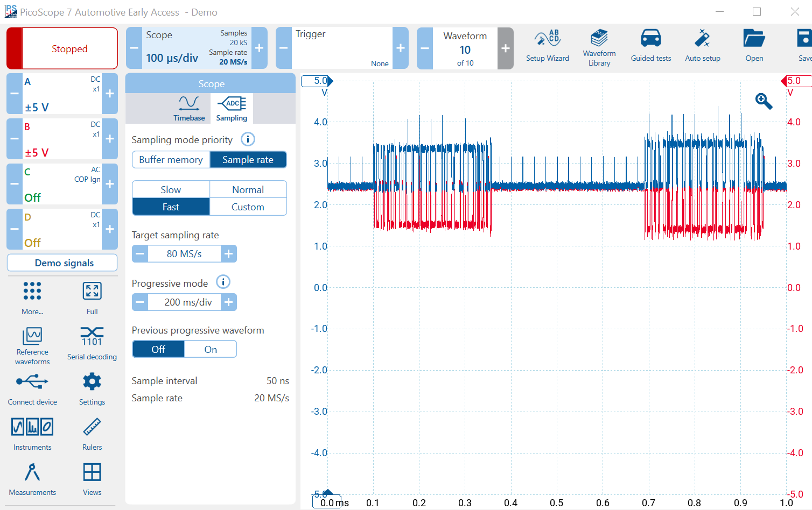This screenshot has height=510, width=812.
Task: Choose Custom sampling speed
Action: [248, 207]
